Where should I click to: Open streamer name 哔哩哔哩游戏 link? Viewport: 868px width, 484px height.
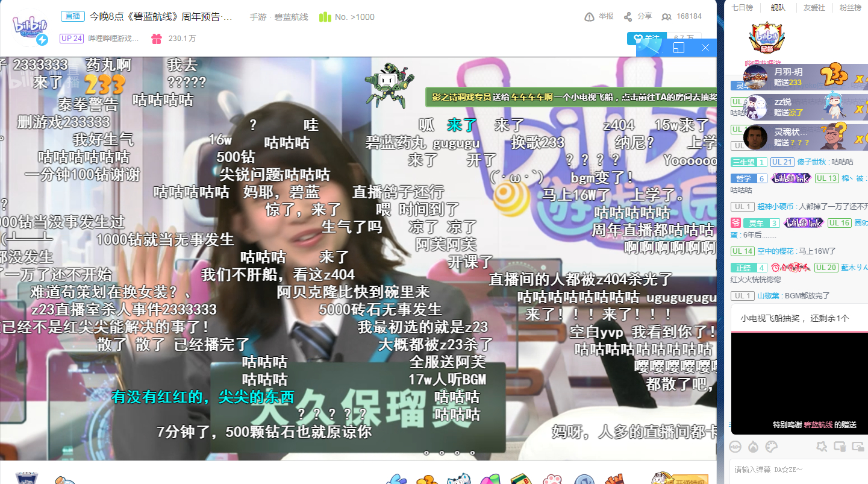pyautogui.click(x=114, y=39)
